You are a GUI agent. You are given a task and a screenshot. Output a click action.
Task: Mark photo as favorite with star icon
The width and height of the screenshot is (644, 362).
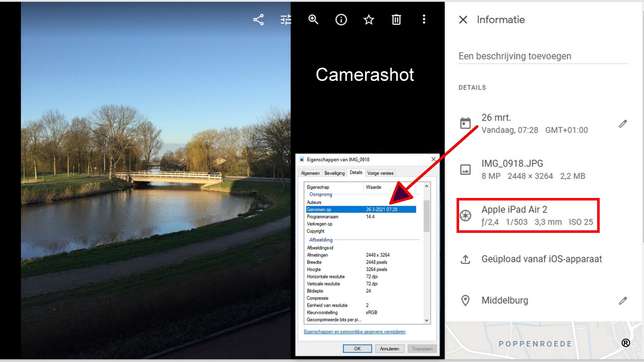click(x=369, y=20)
